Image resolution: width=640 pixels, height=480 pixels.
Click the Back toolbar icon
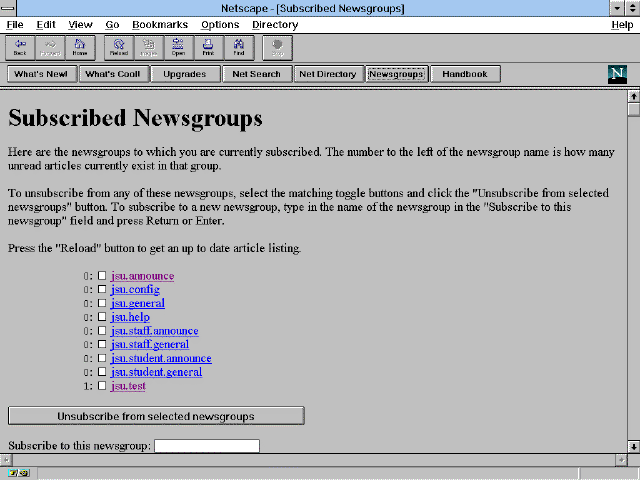coord(20,48)
